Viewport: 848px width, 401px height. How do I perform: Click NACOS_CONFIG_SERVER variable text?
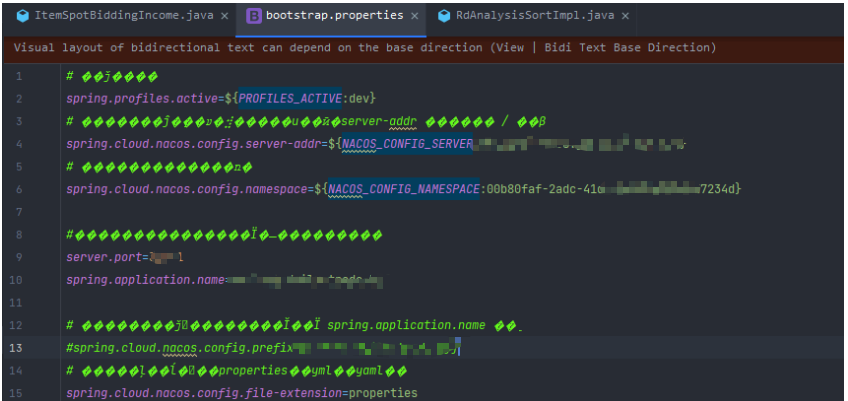[x=408, y=144]
